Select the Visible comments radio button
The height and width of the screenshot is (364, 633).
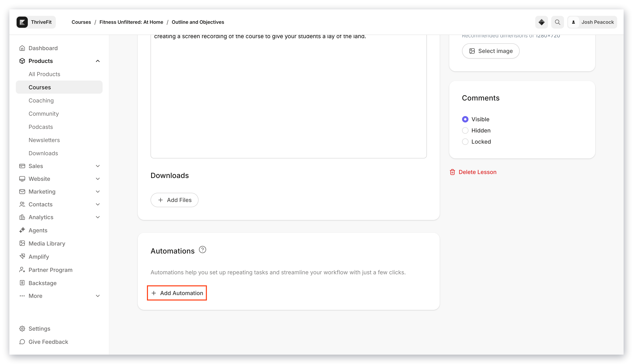tap(465, 119)
